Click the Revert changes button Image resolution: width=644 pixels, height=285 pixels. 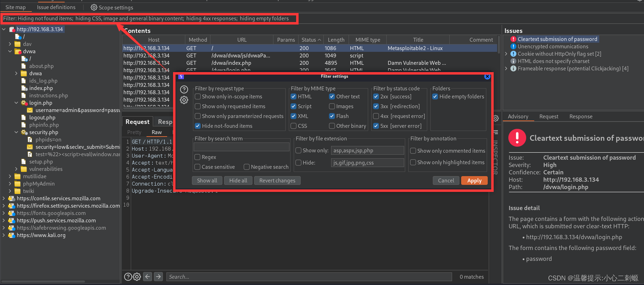[277, 181]
